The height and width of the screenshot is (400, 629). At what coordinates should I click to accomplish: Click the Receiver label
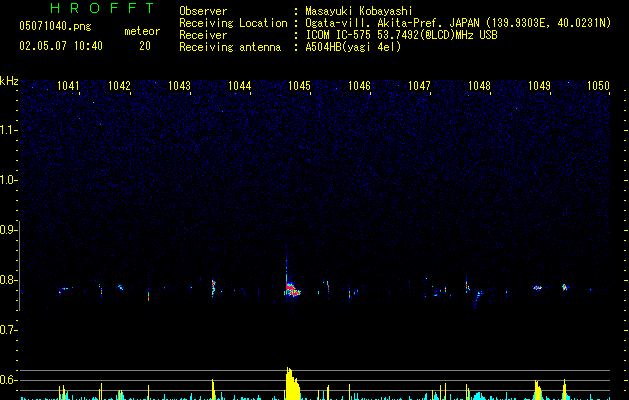(203, 35)
